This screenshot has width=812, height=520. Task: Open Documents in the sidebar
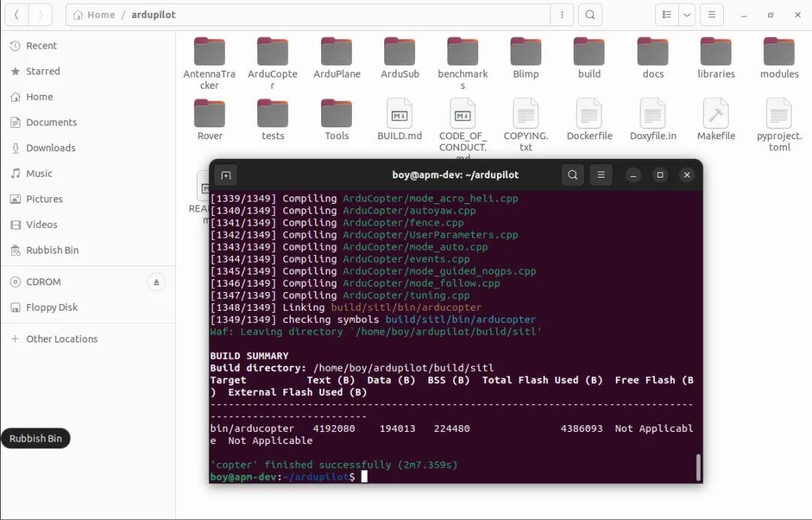88,123
